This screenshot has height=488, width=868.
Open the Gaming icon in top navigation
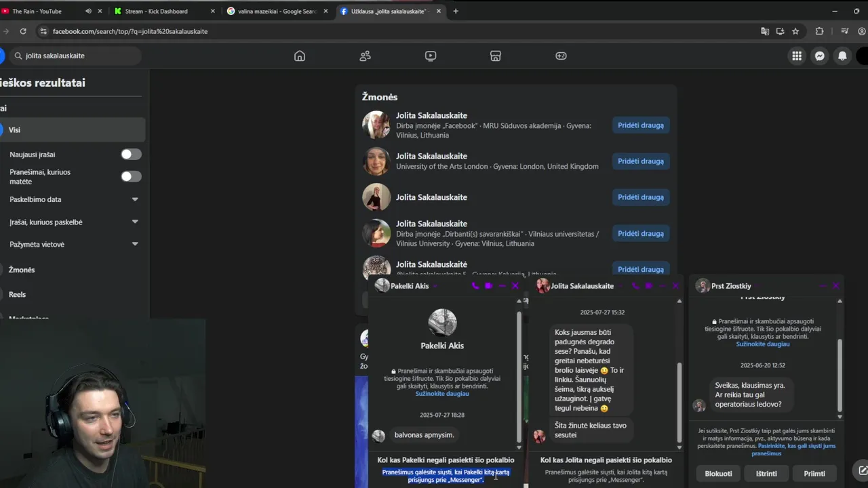(x=561, y=56)
